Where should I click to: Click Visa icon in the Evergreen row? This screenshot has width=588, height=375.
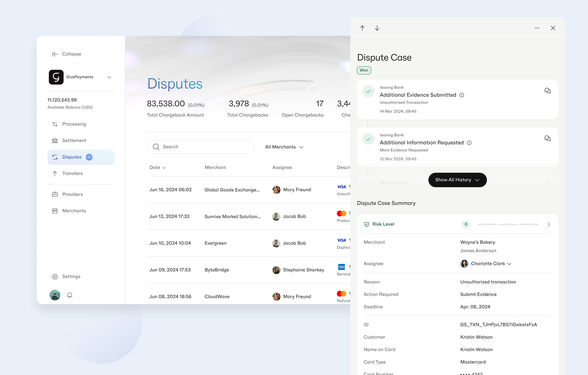pyautogui.click(x=341, y=240)
